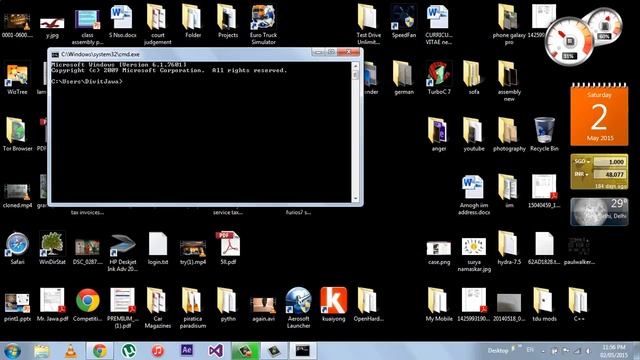The image size is (640, 360).
Task: Open uTorrent from the taskbar
Action: click(x=129, y=351)
